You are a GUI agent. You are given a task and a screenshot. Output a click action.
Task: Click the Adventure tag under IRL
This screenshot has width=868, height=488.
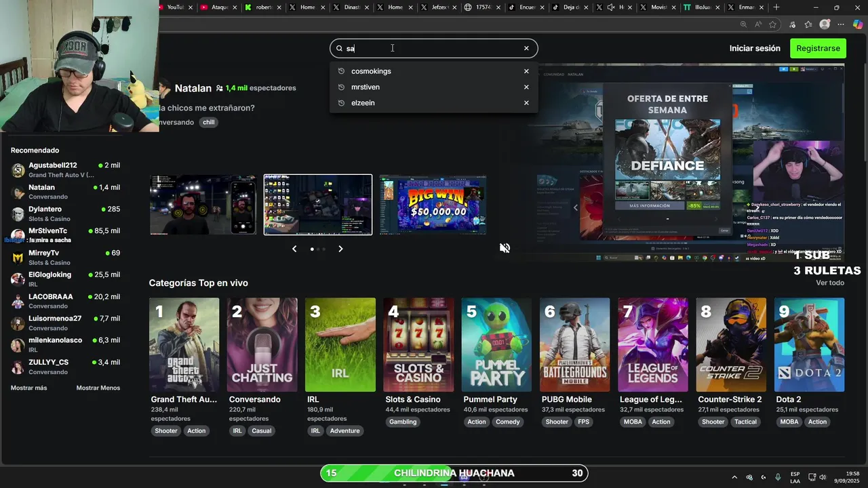coord(344,430)
